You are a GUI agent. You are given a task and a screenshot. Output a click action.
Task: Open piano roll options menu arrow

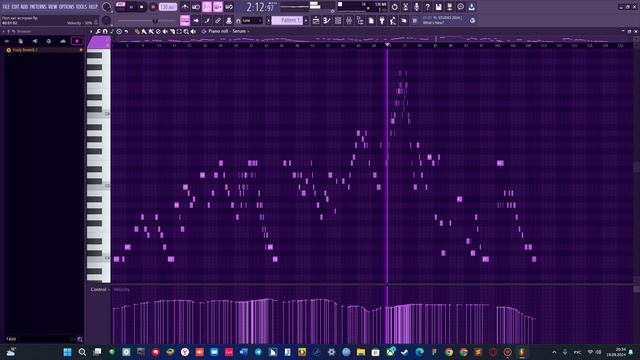91,31
